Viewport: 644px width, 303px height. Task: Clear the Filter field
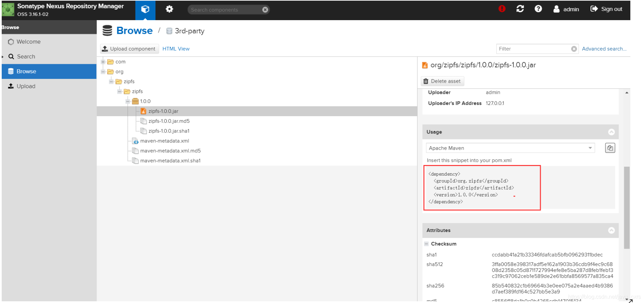click(574, 49)
